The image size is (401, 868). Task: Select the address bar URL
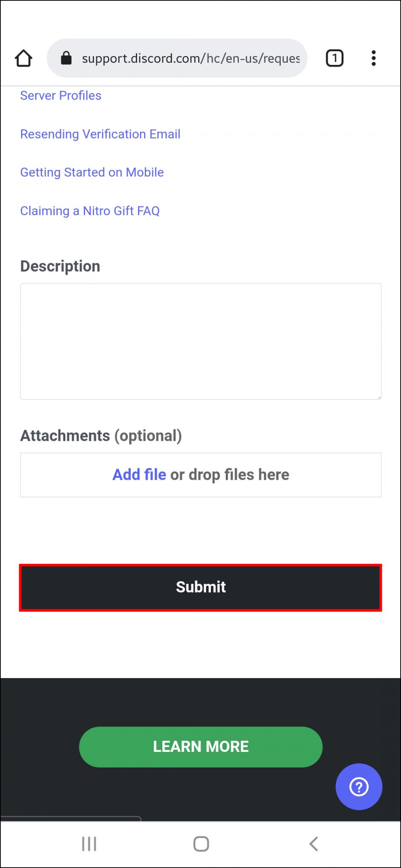(191, 58)
